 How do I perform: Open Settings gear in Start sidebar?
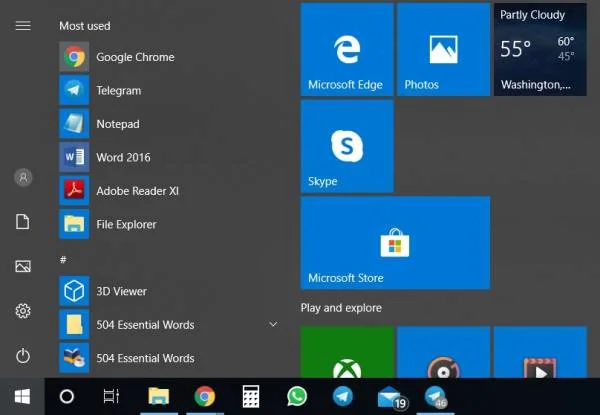tap(23, 311)
